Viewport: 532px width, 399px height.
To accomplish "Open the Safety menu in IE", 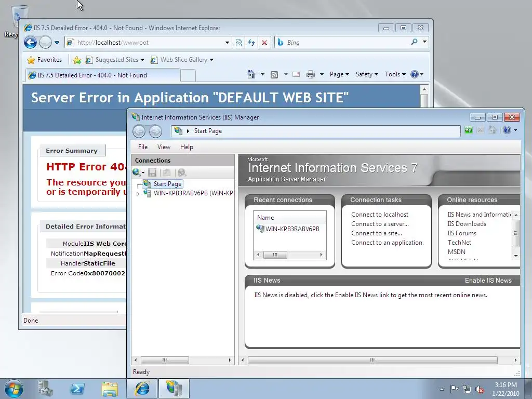I will (x=367, y=74).
